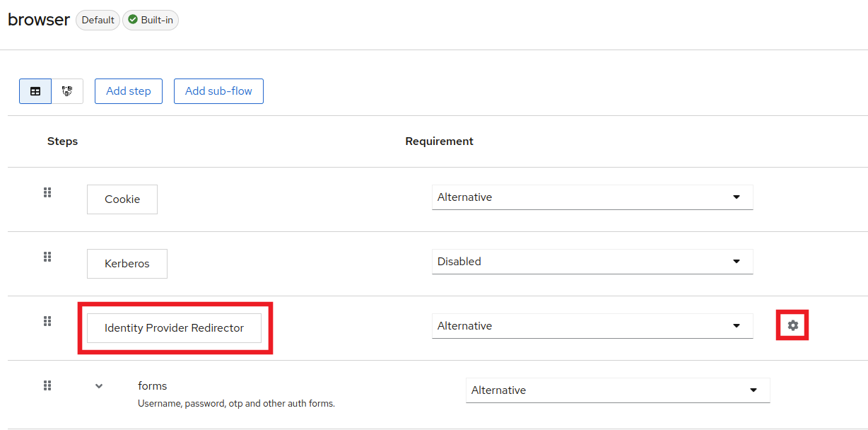The image size is (868, 430).
Task: Open Kerberos requirement dropdown
Action: [592, 262]
